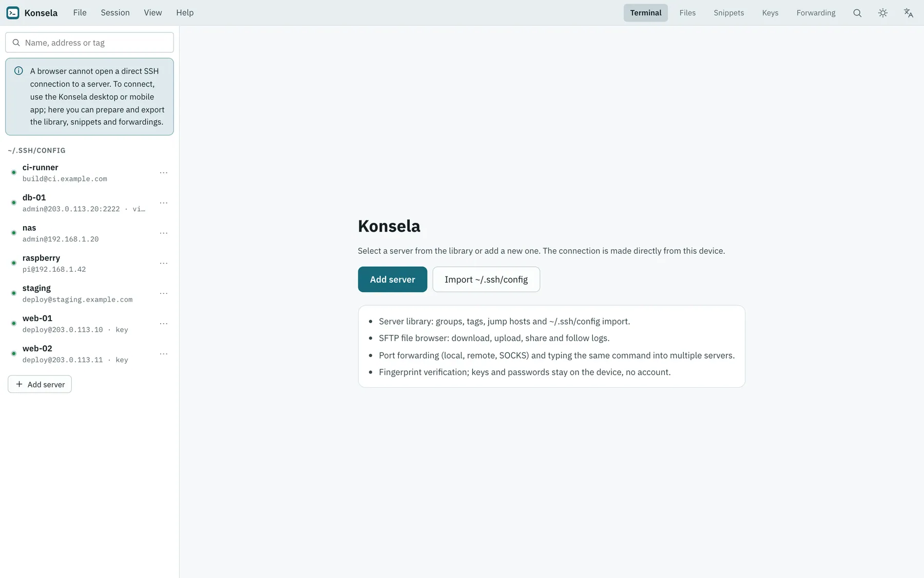This screenshot has width=924, height=578.
Task: Open the View menu
Action: [152, 13]
